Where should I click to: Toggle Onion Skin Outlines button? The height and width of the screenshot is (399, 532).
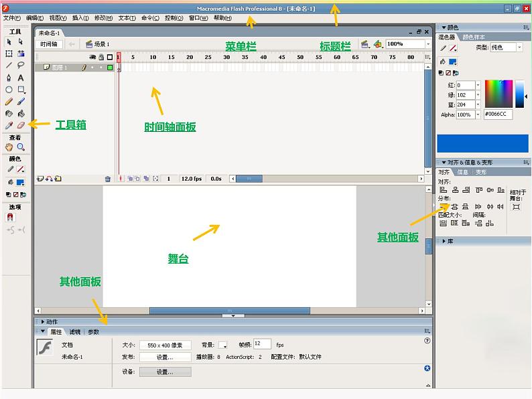pyautogui.click(x=137, y=179)
